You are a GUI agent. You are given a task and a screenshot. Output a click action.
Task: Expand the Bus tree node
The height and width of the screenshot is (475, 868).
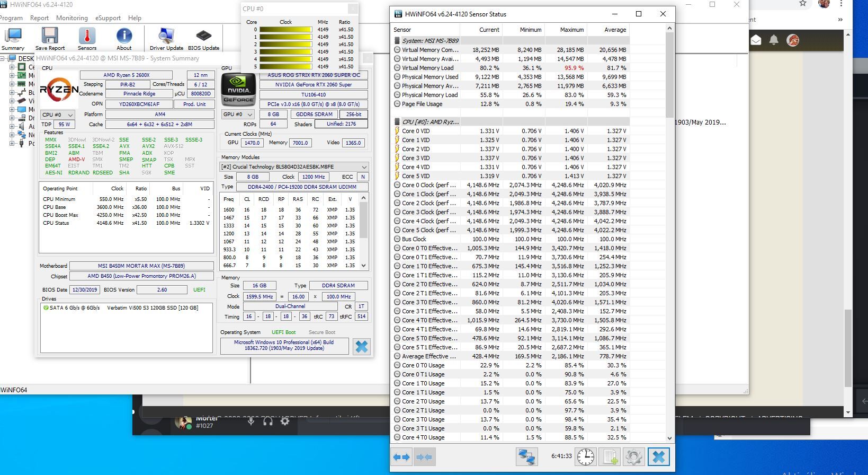tap(12, 93)
